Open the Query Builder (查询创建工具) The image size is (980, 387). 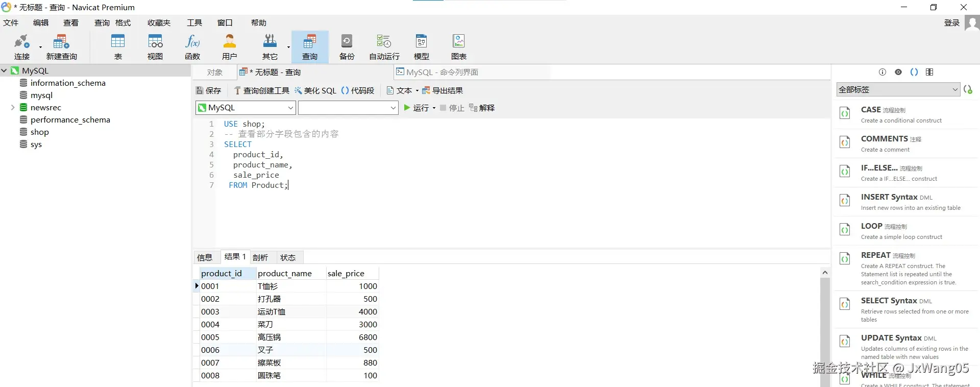coord(261,90)
